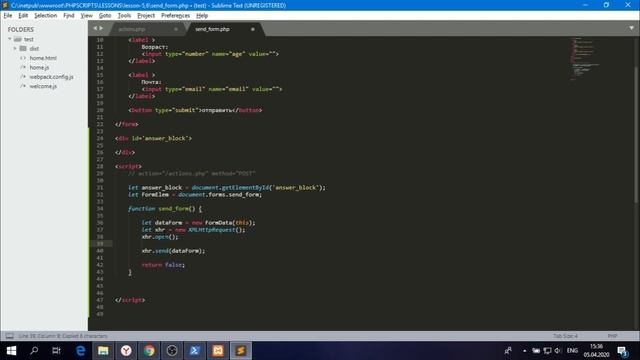Open Yandex Browser from taskbar

click(x=126, y=351)
